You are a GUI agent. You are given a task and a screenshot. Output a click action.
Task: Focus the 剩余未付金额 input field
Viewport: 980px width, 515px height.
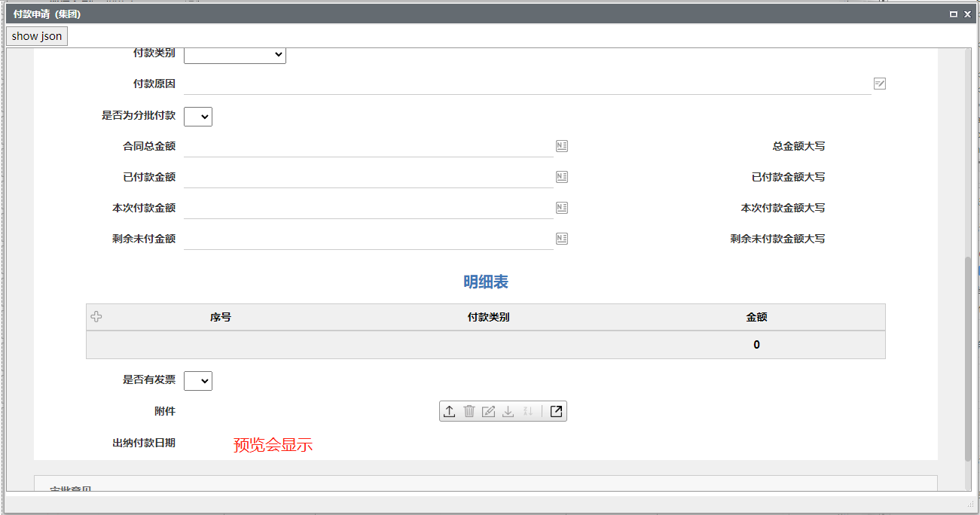368,239
